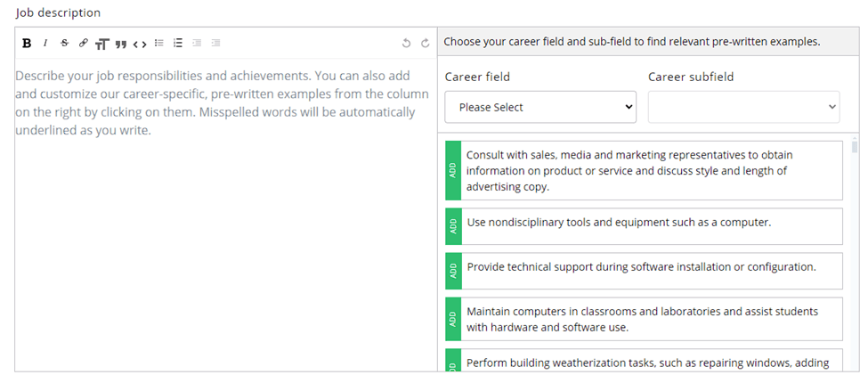868x375 pixels.
Task: Add the 'Provide technical support' example
Action: pos(453,271)
